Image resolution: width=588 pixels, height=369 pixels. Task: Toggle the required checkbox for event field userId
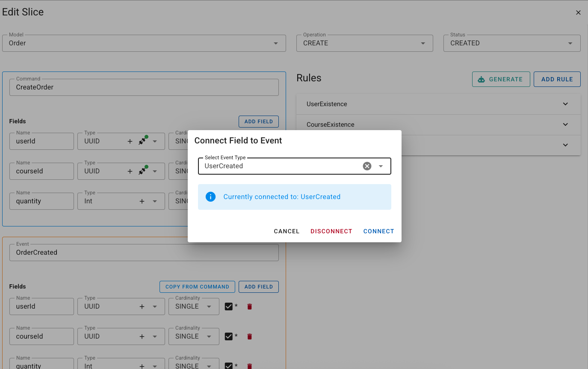228,306
